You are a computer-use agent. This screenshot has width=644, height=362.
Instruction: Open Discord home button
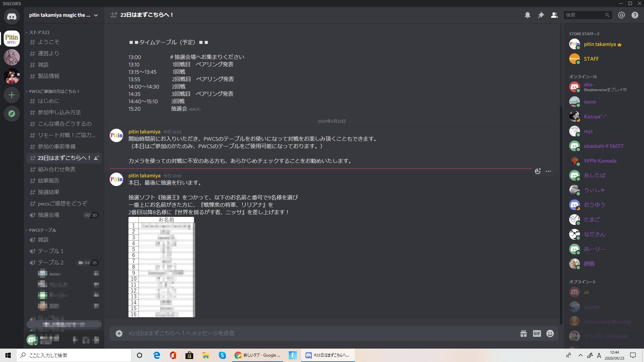pyautogui.click(x=11, y=16)
